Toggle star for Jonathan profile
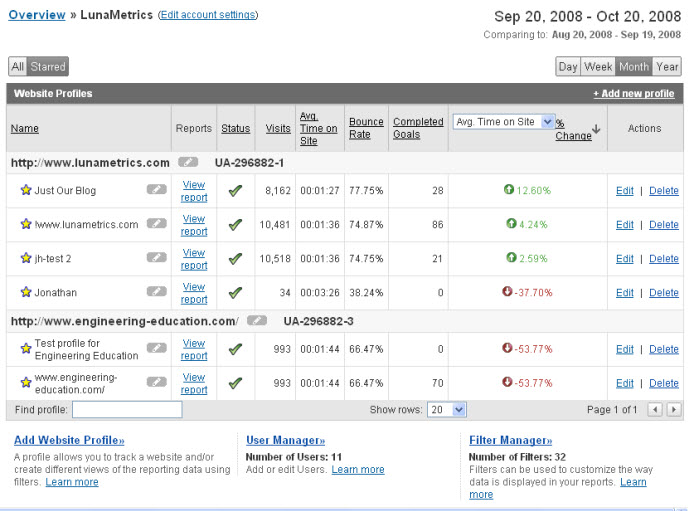The height and width of the screenshot is (511, 688). [26, 292]
